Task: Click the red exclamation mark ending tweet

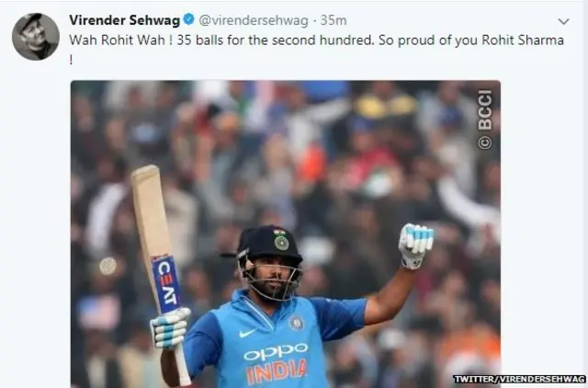Action: tap(71, 60)
